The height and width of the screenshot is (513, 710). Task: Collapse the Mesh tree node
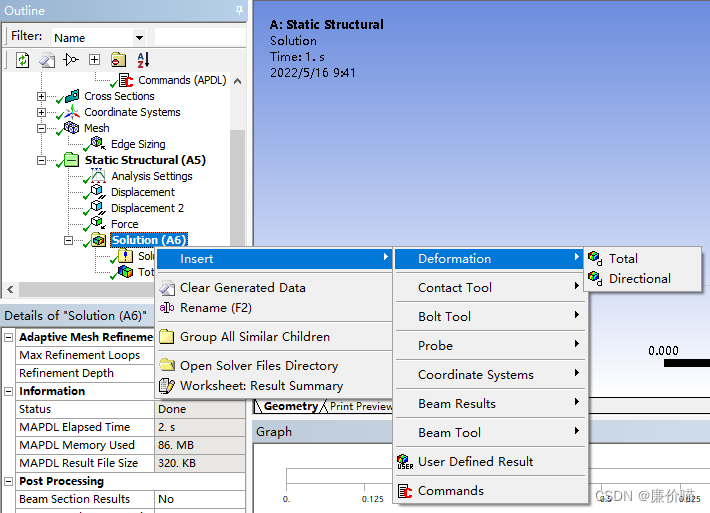click(x=41, y=128)
